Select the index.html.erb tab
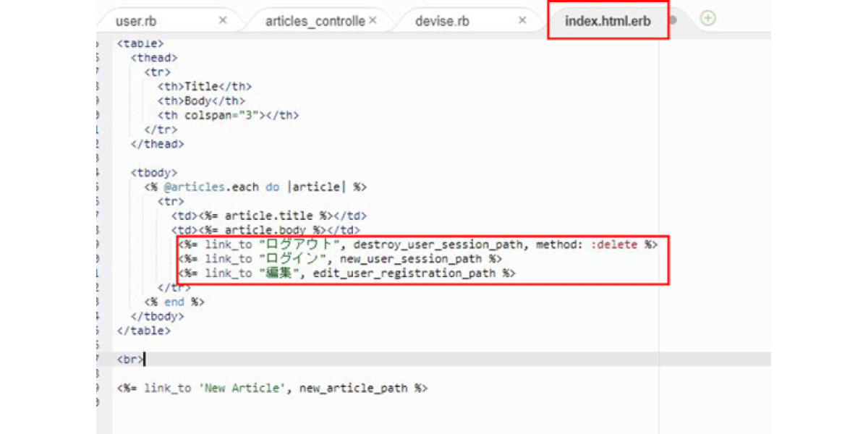 click(608, 21)
